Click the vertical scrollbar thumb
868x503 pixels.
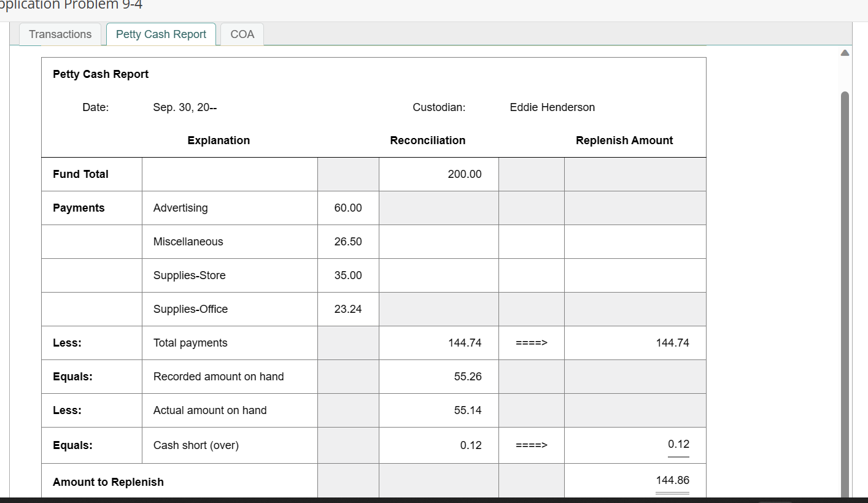coord(845,294)
